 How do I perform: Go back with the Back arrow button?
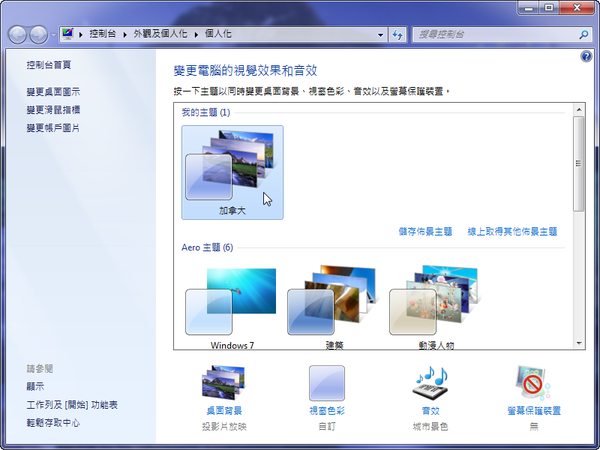tap(17, 35)
